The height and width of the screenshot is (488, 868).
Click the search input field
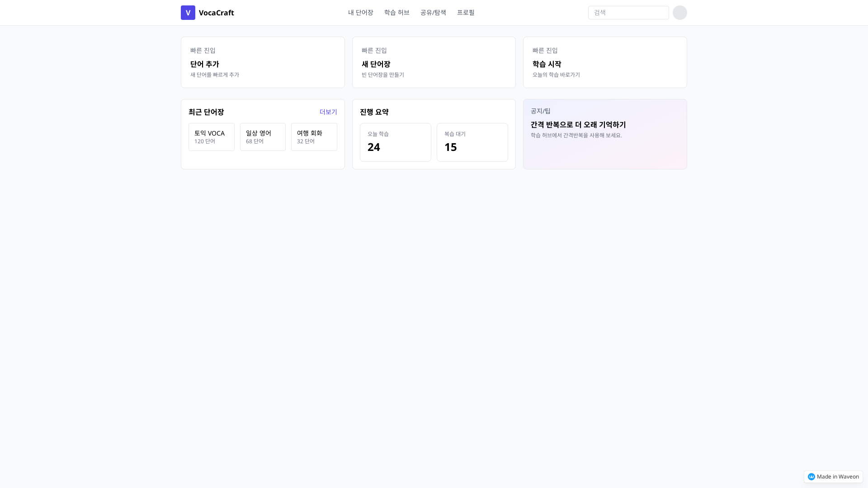tap(628, 13)
